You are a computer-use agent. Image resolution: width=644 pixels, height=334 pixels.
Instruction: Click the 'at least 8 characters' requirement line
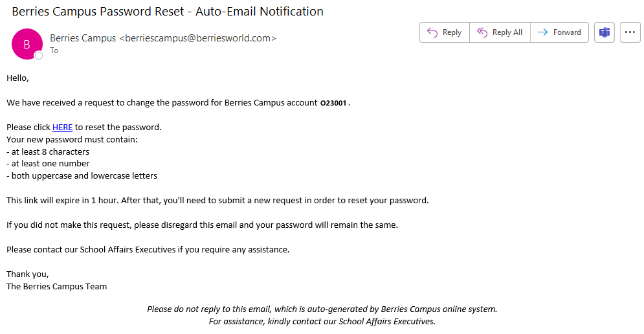coord(48,151)
